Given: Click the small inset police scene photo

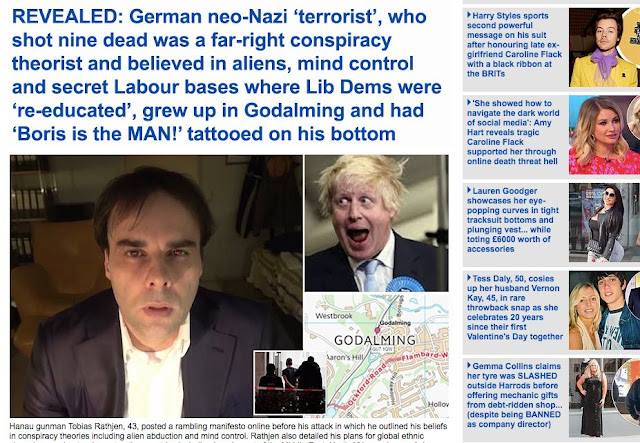Looking at the screenshot, I should [290, 382].
